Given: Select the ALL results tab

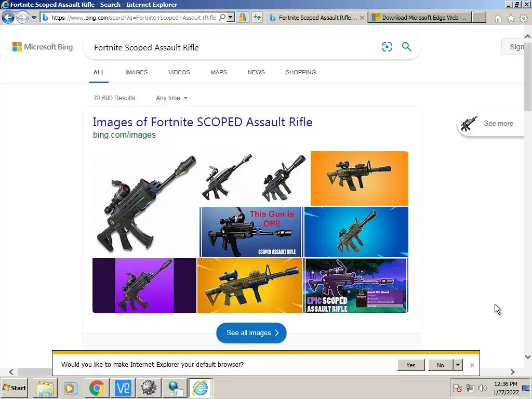Looking at the screenshot, I should point(99,72).
